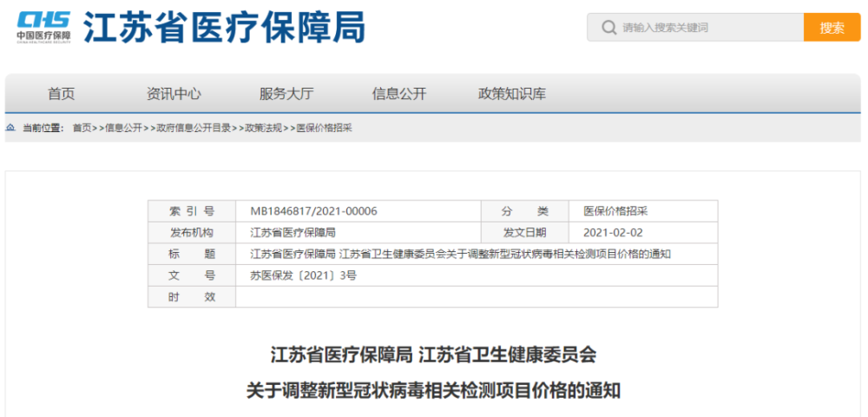Click the date 2021-02-02
The width and height of the screenshot is (868, 417).
click(x=613, y=233)
